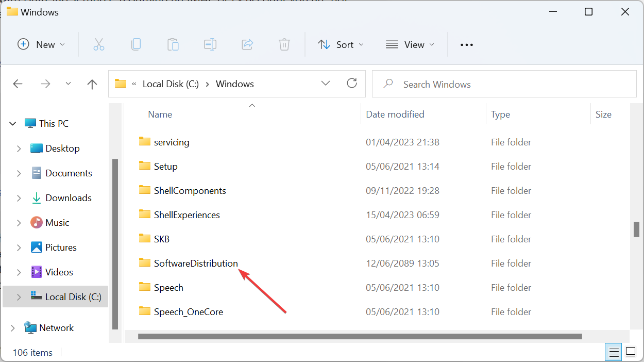Click the Delete trash bin icon
The width and height of the screenshot is (644, 362).
point(284,45)
